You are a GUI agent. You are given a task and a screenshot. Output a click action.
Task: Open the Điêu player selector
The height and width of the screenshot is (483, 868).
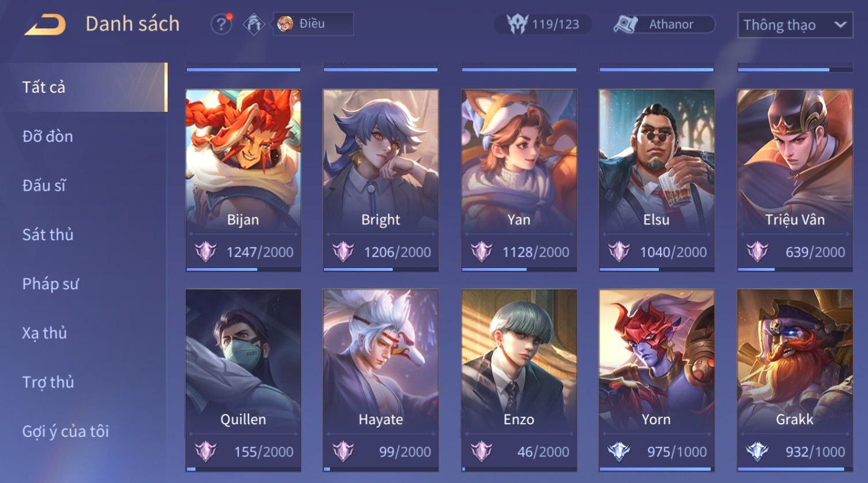(313, 24)
